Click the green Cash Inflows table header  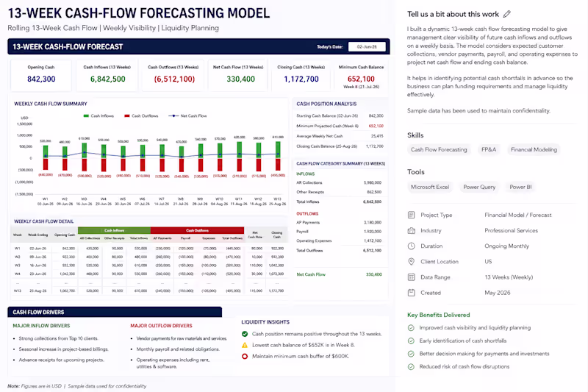click(114, 230)
